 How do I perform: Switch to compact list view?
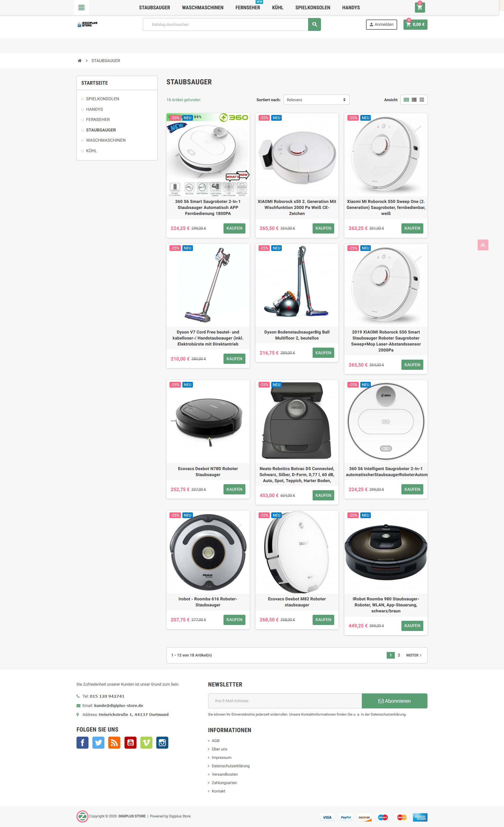click(422, 100)
